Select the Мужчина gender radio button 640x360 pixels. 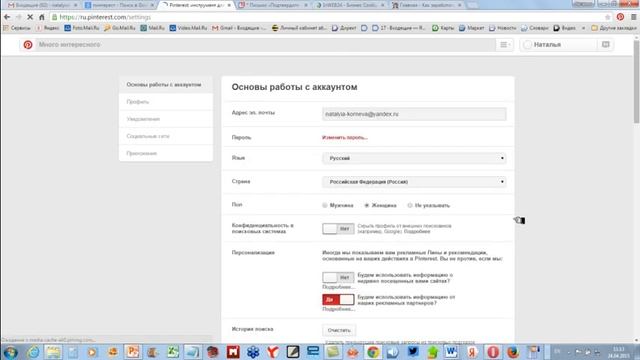click(x=325, y=205)
